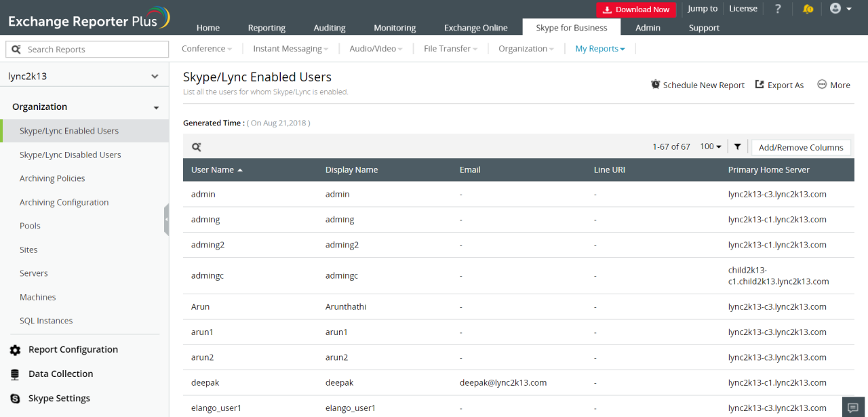Image resolution: width=868 pixels, height=417 pixels.
Task: Click the deepak@lync2k13.com email cell
Action: point(503,382)
